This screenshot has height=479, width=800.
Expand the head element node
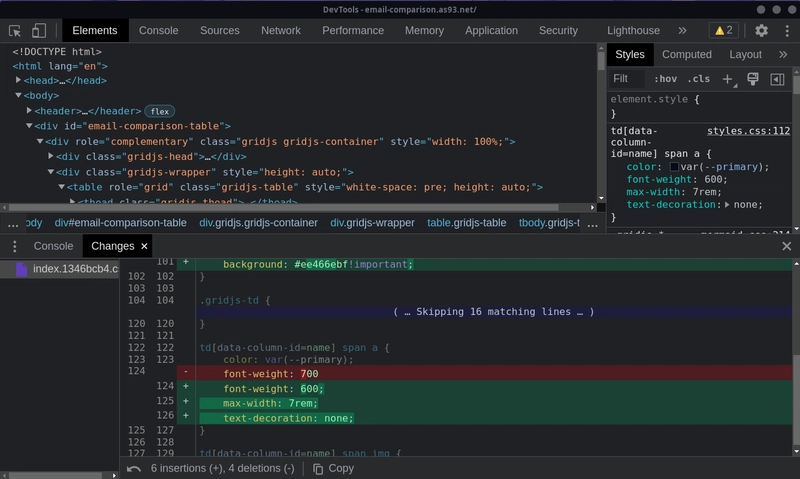(x=18, y=80)
